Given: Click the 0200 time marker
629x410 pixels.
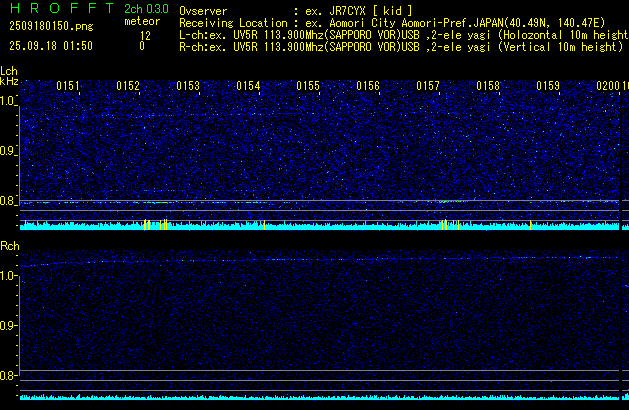Looking at the screenshot, I should pos(608,86).
